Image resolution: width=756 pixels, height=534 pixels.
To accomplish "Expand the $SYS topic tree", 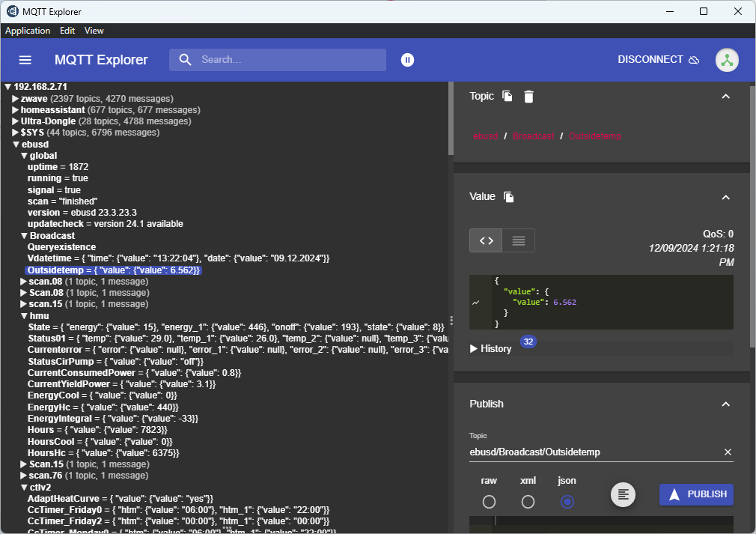I will [16, 132].
